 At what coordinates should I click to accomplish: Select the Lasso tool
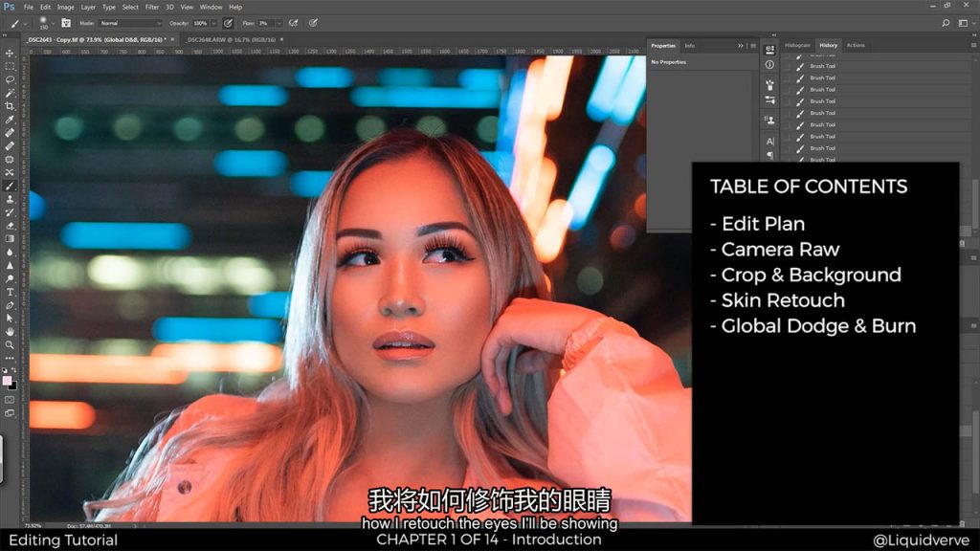pos(10,80)
